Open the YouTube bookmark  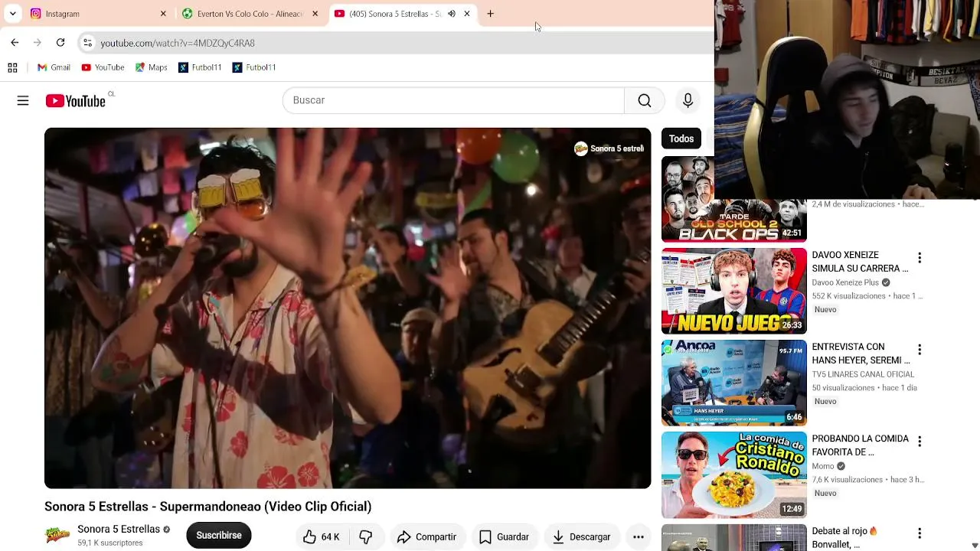(103, 67)
